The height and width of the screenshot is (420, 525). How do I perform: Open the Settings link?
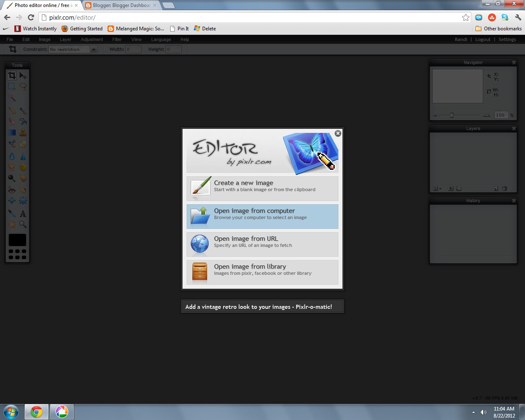click(507, 39)
